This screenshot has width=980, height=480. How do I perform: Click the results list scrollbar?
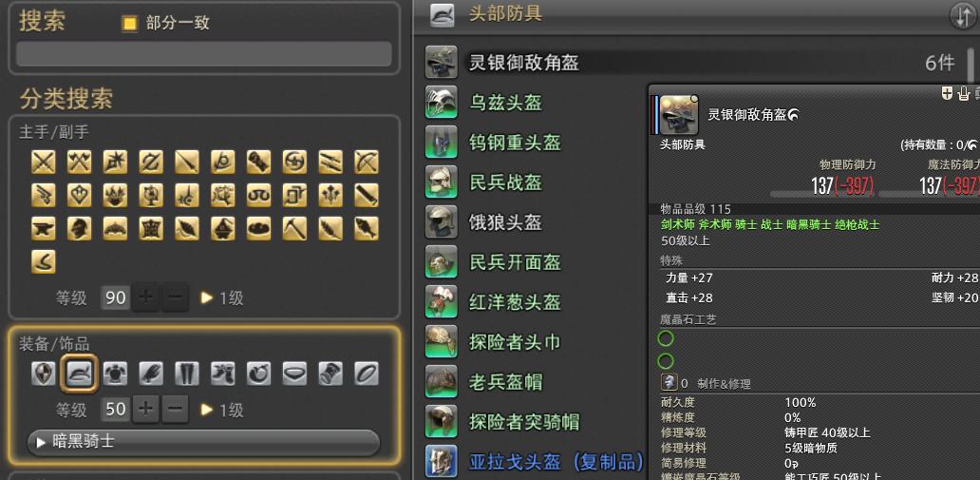(971, 66)
